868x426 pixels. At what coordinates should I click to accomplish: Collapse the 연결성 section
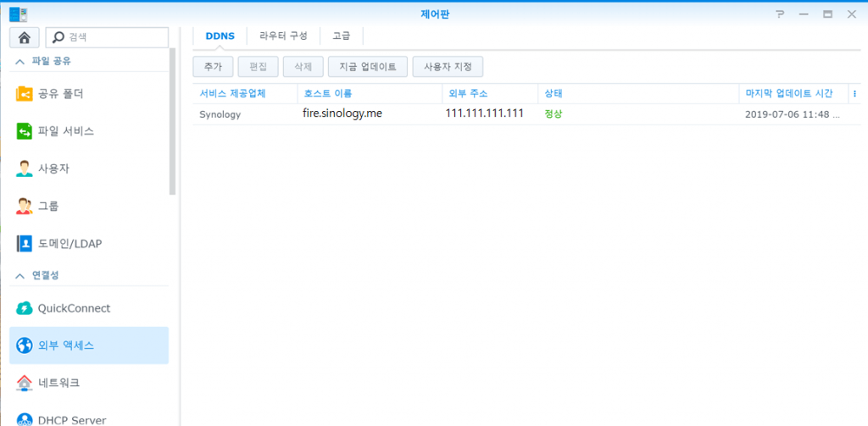pyautogui.click(x=20, y=275)
